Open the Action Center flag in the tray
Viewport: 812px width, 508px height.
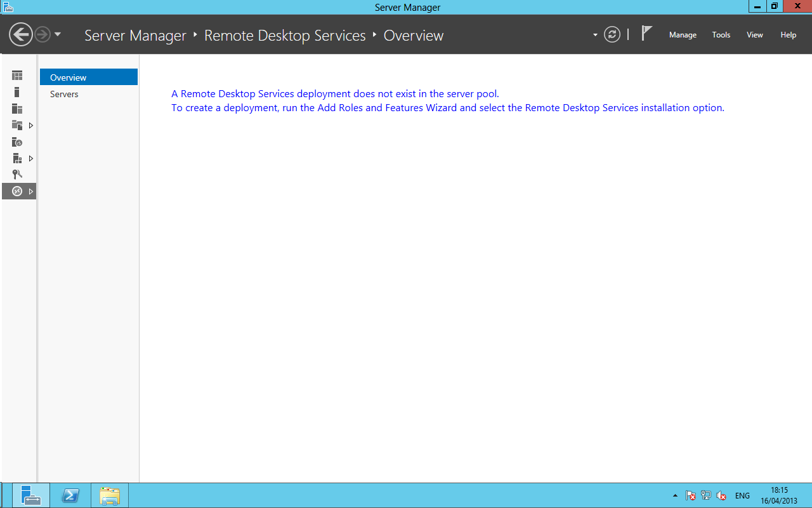[691, 495]
